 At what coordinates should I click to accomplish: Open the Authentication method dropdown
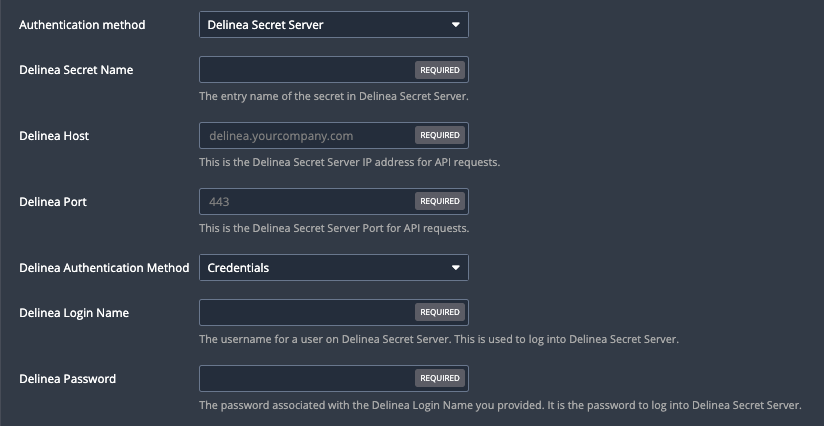(334, 25)
